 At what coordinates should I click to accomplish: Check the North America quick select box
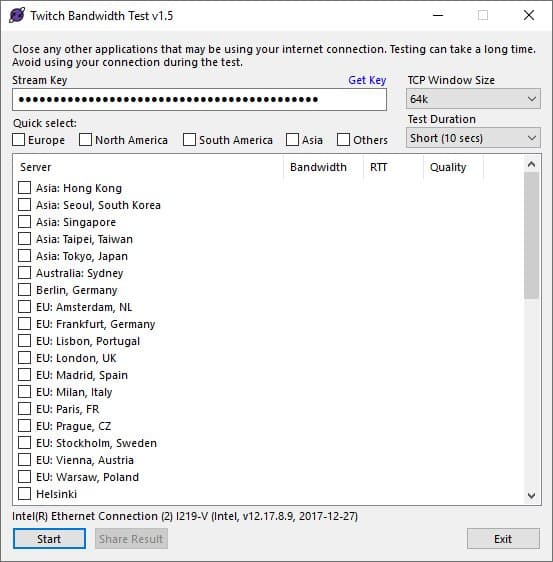[85, 139]
